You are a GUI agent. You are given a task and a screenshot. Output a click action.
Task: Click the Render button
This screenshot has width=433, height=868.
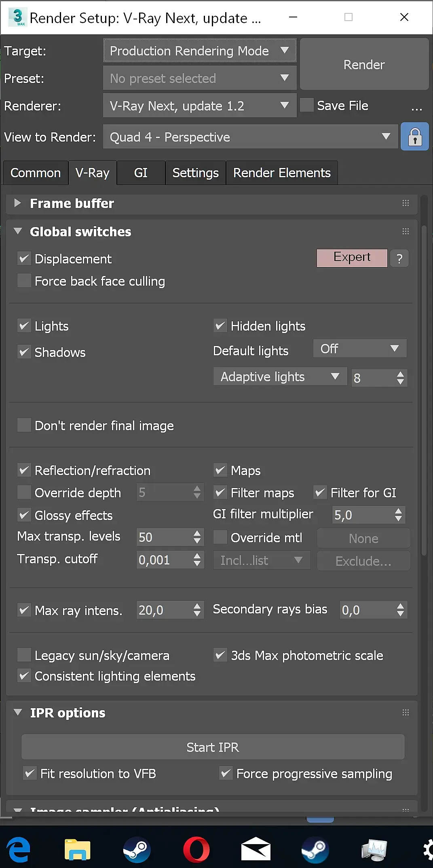[x=364, y=64]
